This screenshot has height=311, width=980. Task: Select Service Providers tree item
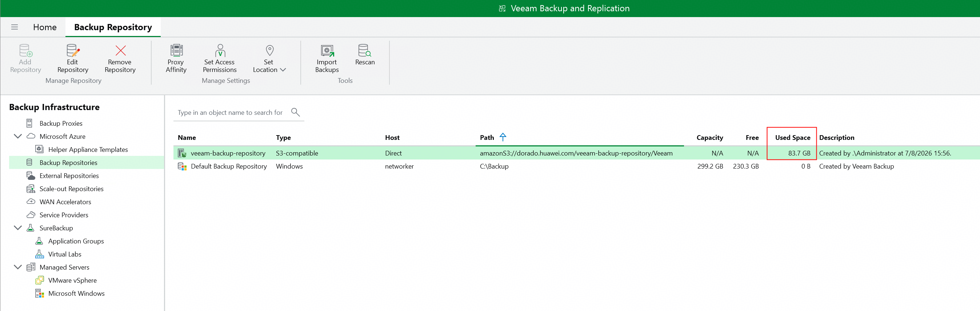click(64, 215)
